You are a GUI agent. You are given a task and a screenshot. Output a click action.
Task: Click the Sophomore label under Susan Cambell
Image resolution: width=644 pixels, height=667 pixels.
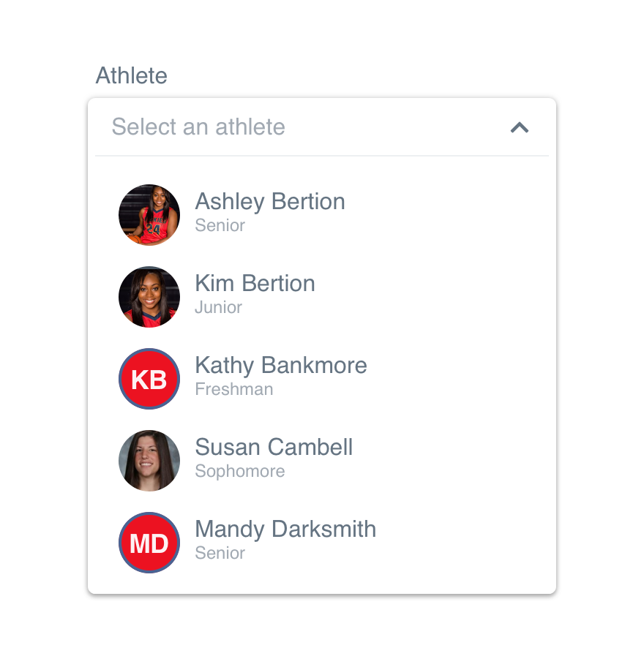tap(239, 471)
